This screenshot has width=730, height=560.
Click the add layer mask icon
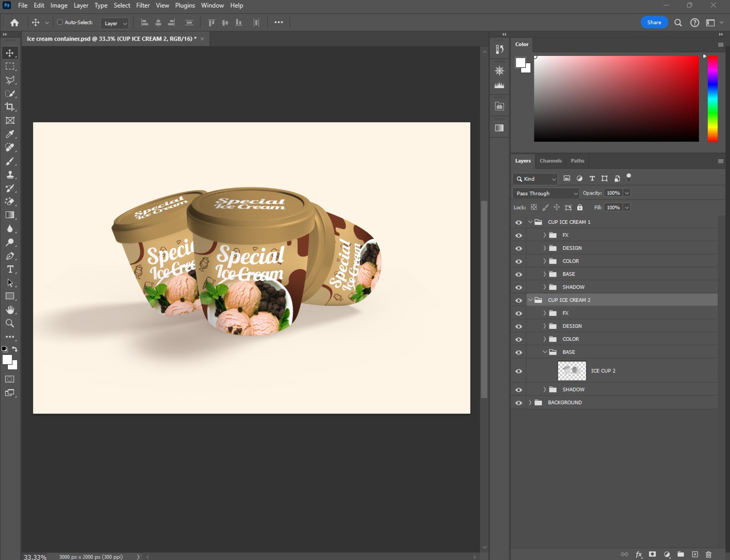(x=652, y=554)
